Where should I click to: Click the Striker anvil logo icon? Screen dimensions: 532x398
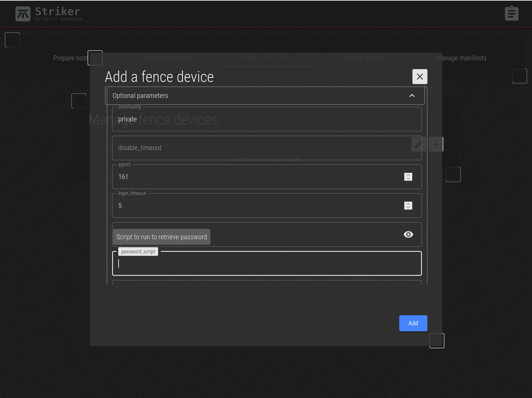click(x=23, y=14)
